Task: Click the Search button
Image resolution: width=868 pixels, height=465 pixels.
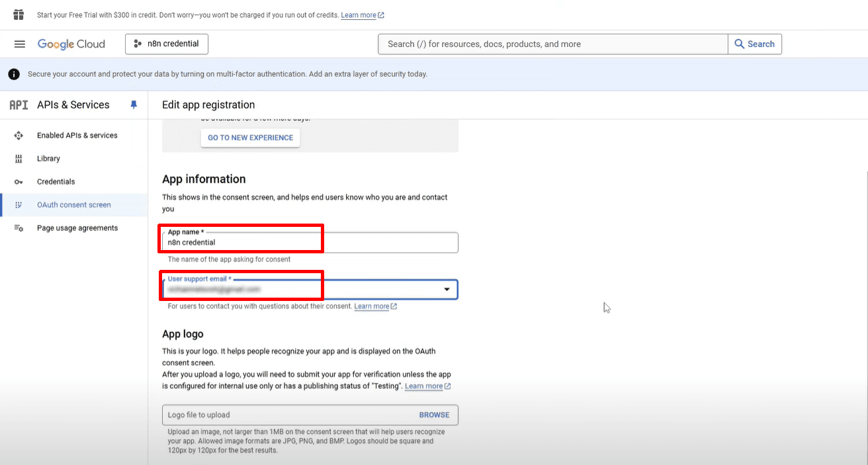Action: click(x=755, y=44)
